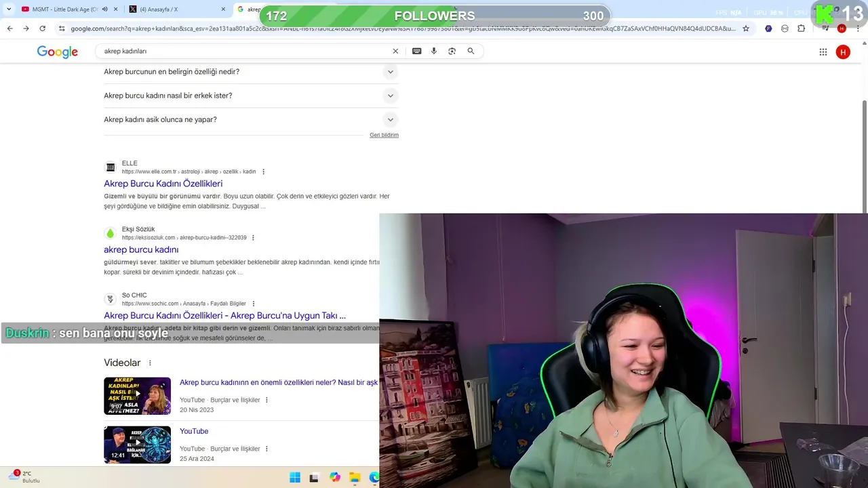Go forward with the browser forward arrow
The height and width of the screenshot is (488, 868).
tap(26, 28)
